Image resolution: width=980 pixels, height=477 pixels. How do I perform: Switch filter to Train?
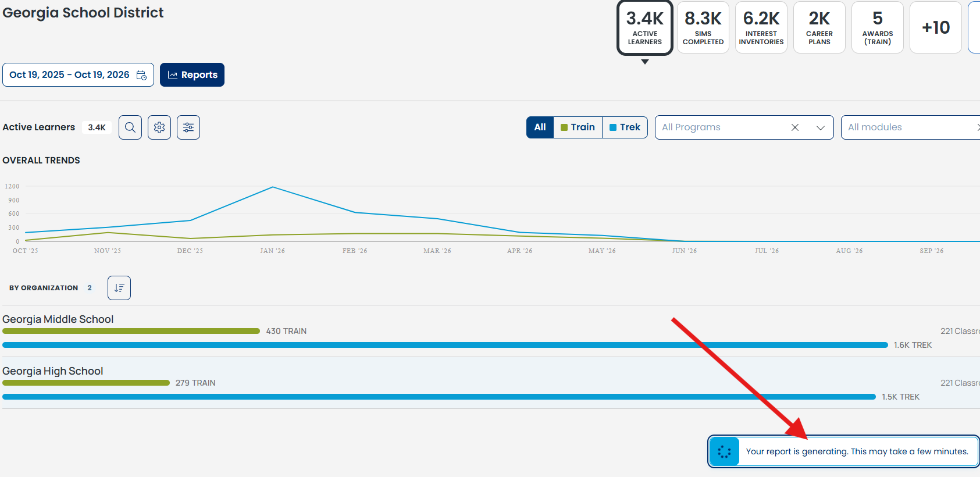click(578, 127)
